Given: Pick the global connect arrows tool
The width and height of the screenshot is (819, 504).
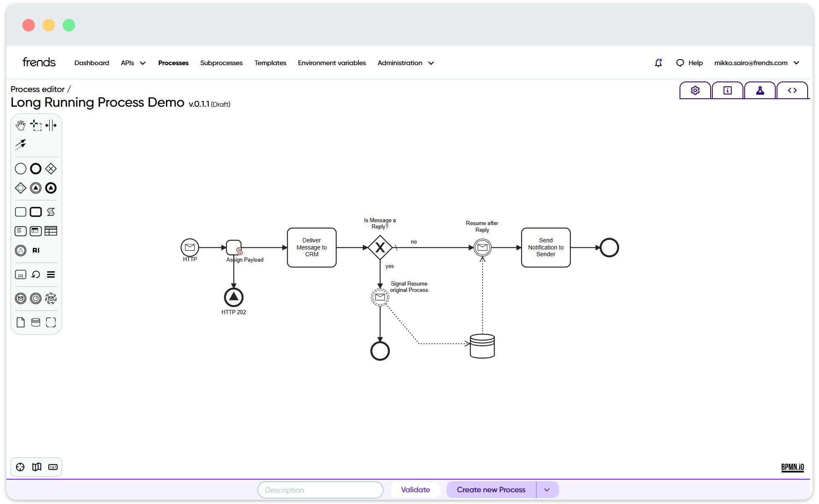Looking at the screenshot, I should pos(21,144).
